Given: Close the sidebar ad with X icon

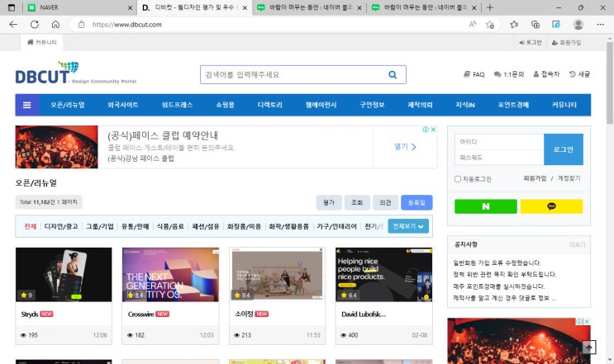Looking at the screenshot, I should point(587,321).
